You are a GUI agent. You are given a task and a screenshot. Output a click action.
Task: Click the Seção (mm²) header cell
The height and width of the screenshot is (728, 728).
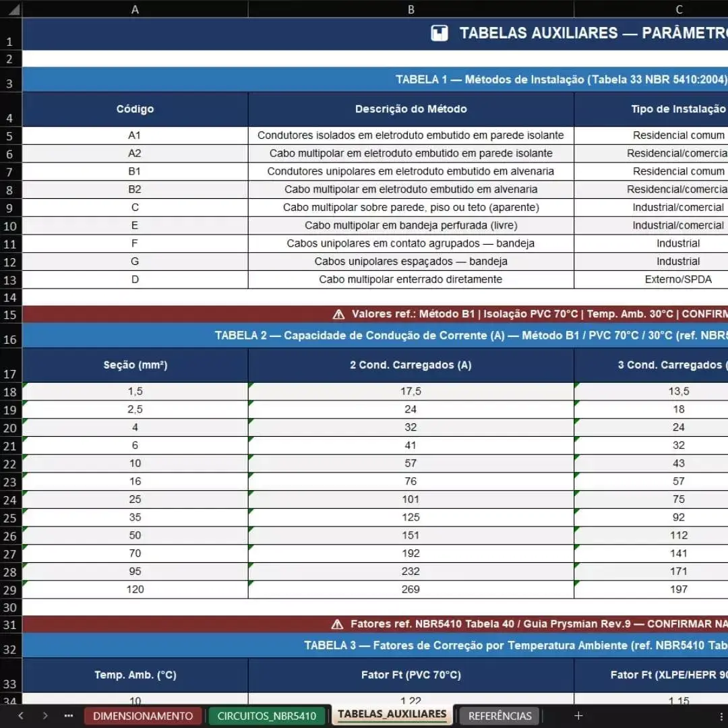[135, 365]
